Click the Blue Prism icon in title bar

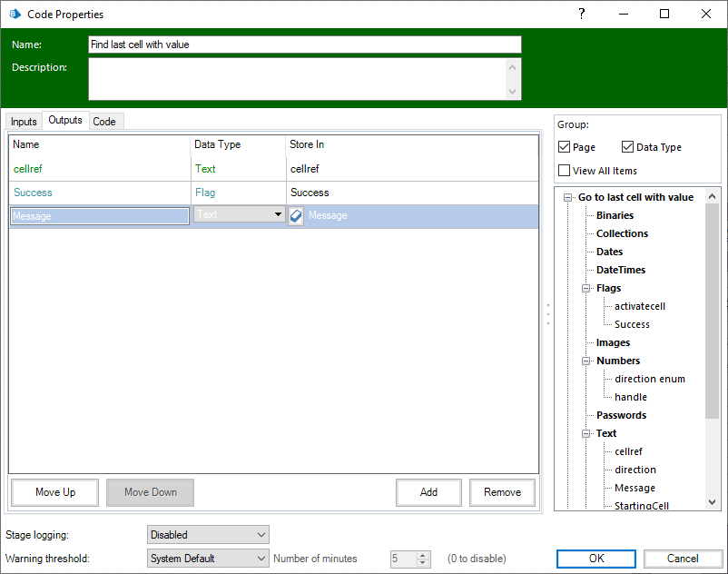point(15,15)
